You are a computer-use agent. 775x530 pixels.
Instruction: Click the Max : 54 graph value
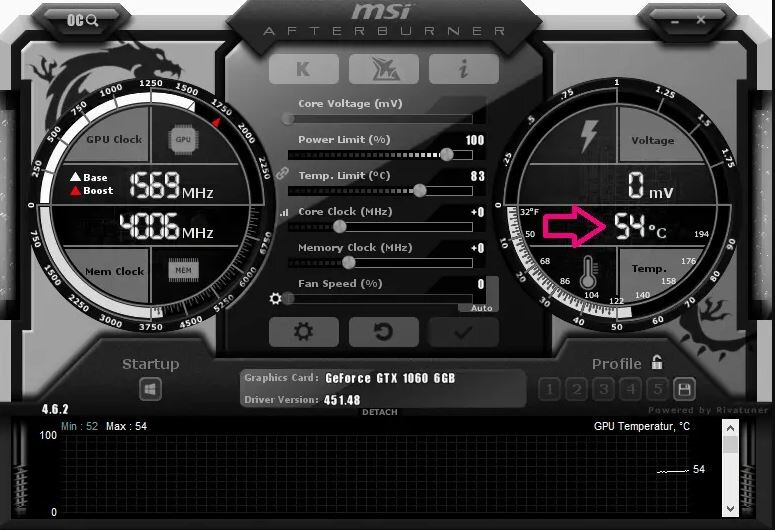(x=127, y=426)
